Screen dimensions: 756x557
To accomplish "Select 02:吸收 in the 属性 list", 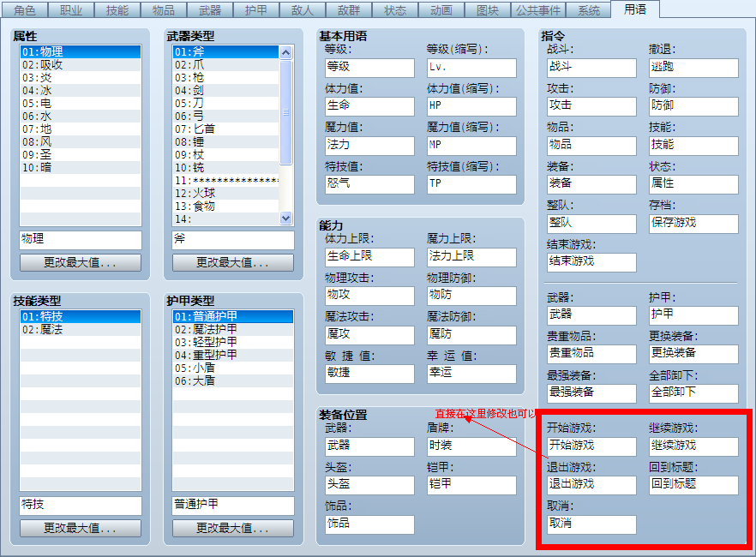I will click(x=81, y=64).
